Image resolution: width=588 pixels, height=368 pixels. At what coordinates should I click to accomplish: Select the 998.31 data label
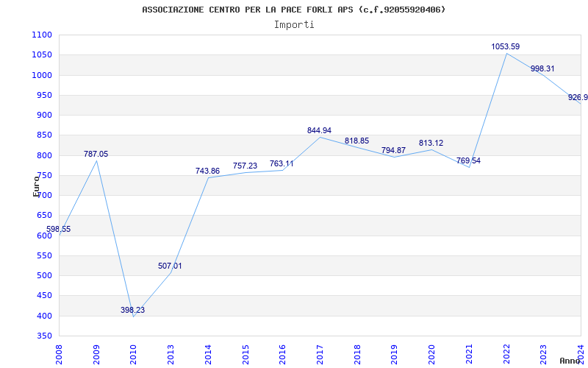pos(542,68)
